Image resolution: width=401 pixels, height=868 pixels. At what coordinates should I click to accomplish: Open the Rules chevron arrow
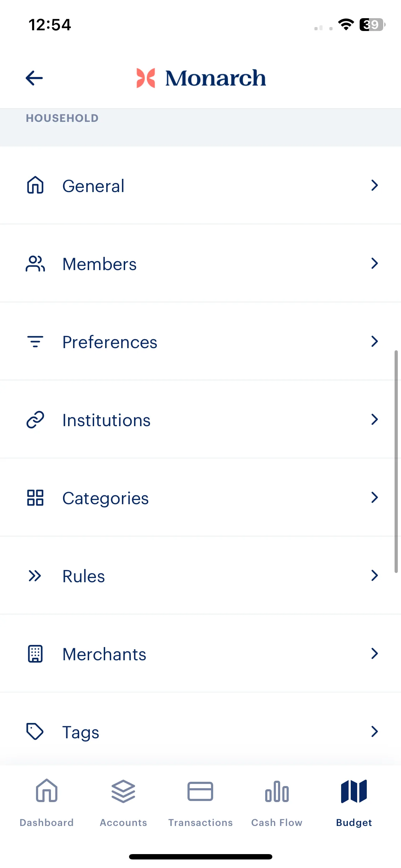pyautogui.click(x=374, y=575)
